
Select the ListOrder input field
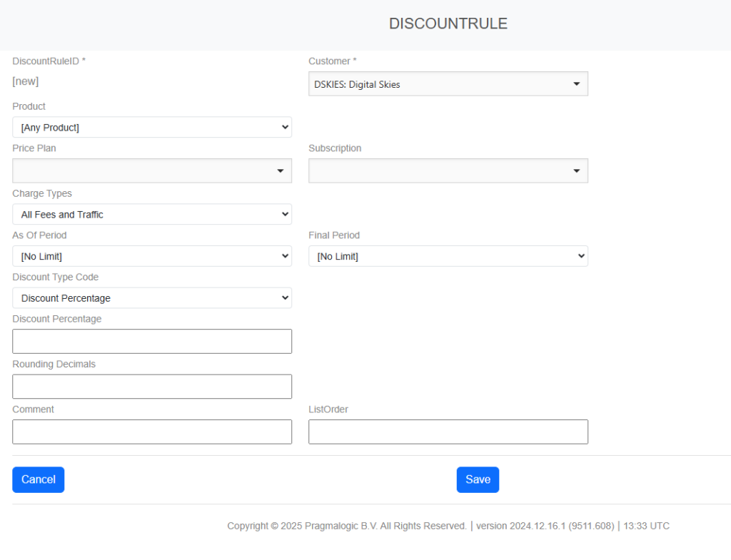coord(448,432)
